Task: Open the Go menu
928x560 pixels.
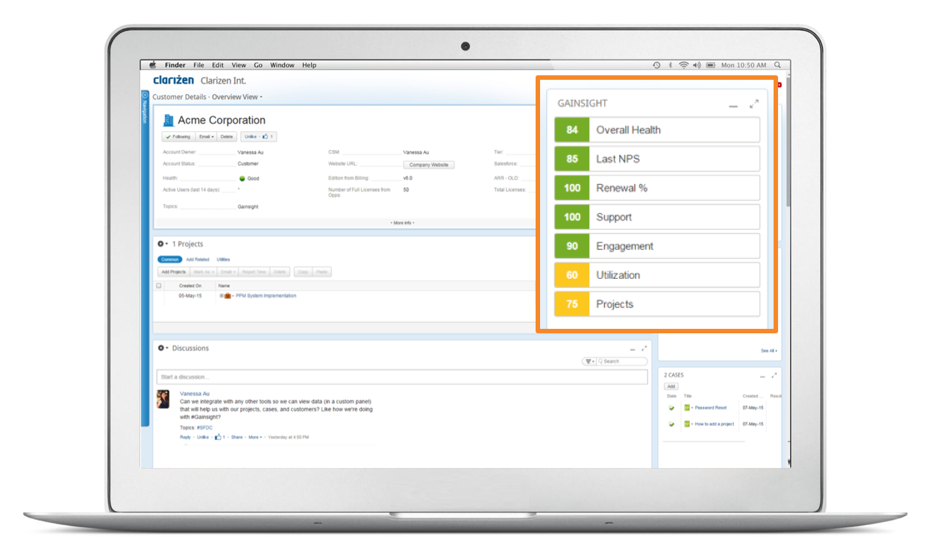Action: tap(258, 66)
